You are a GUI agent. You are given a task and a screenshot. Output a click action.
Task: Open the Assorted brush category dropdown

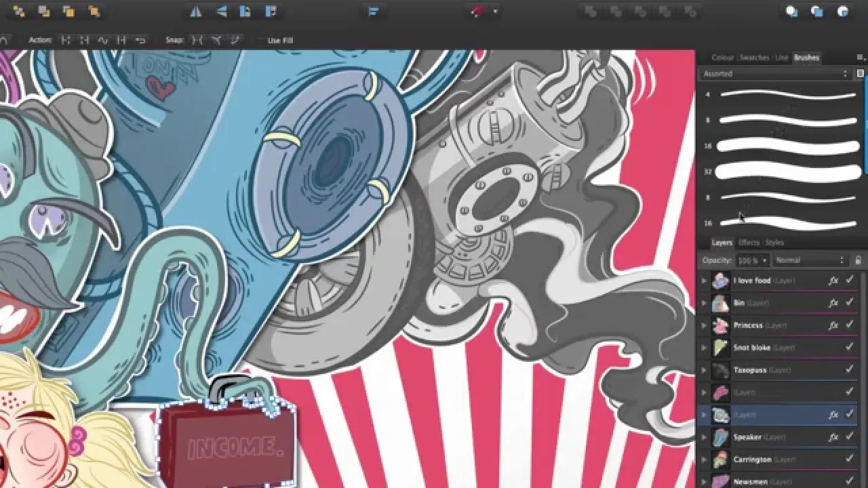pos(776,73)
